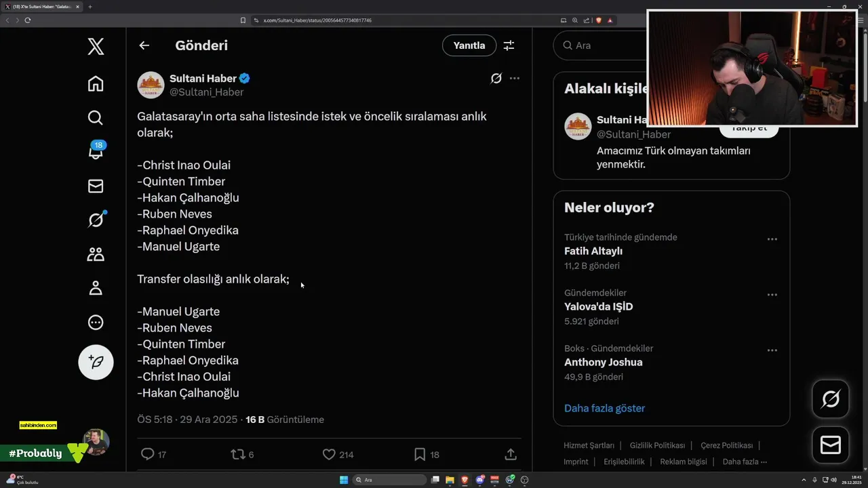Screen dimensions: 868x488
Task: Go to the Home feed icon
Action: click(96, 83)
